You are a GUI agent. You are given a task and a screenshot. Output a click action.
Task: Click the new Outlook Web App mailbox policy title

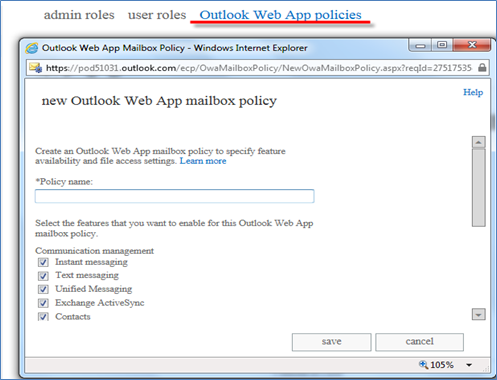point(159,101)
